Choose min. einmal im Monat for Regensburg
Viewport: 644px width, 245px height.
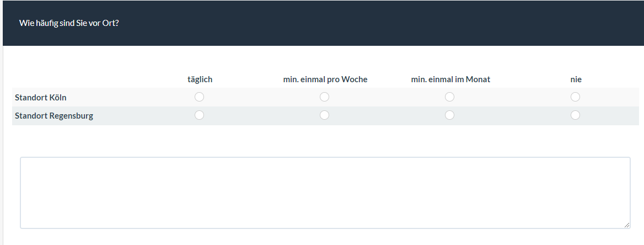(x=450, y=115)
